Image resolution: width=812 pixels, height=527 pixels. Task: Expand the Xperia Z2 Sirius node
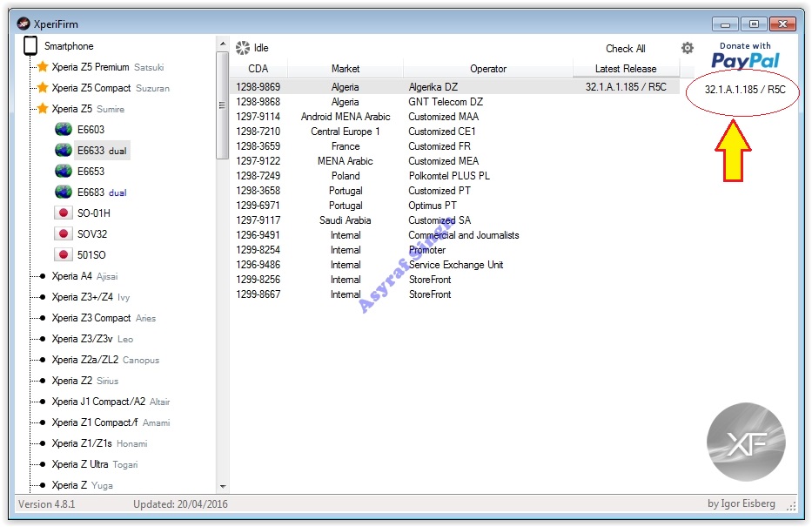click(x=43, y=381)
